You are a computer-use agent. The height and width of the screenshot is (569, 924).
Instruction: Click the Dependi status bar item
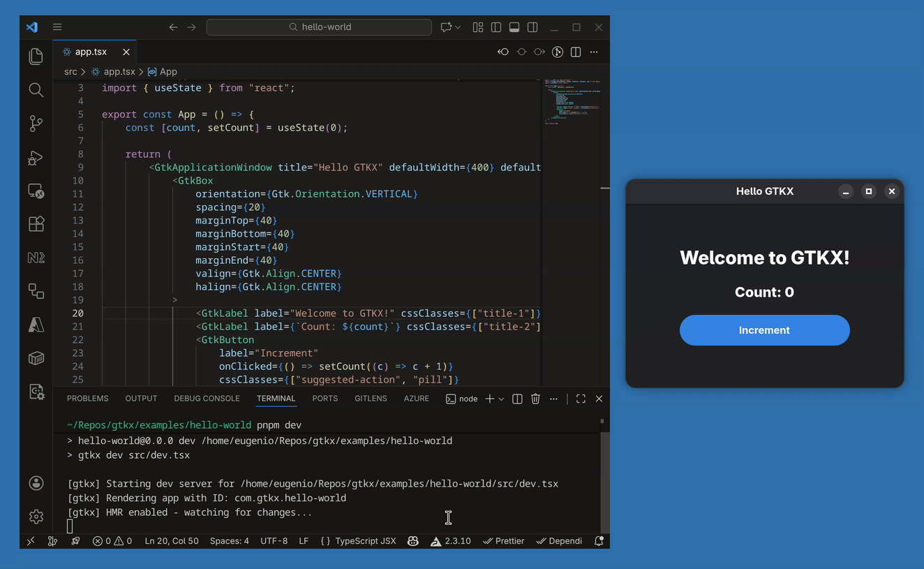tap(560, 541)
